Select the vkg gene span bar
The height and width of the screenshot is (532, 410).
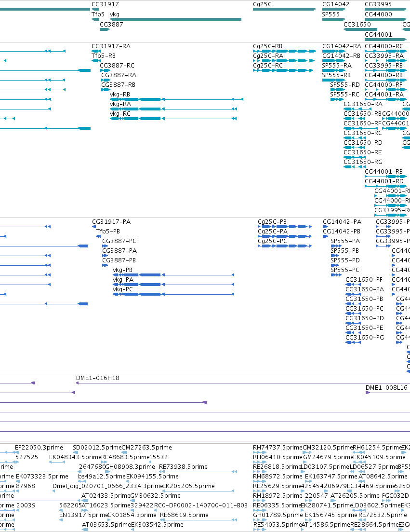(x=175, y=19)
